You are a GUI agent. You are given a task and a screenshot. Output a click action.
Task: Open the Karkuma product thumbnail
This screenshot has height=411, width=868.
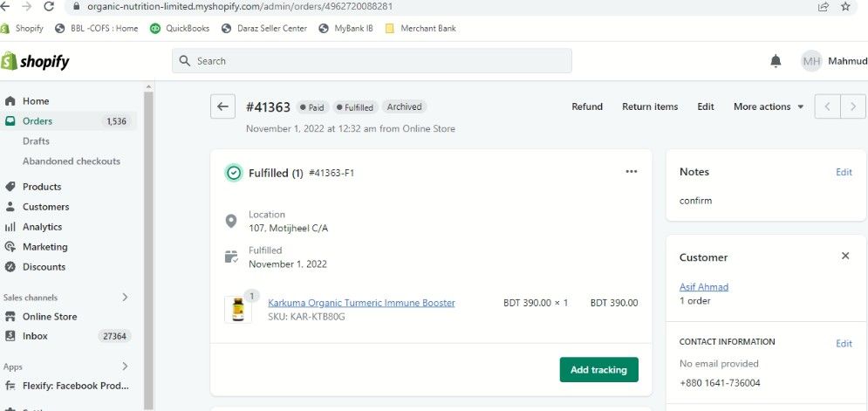[x=238, y=309]
